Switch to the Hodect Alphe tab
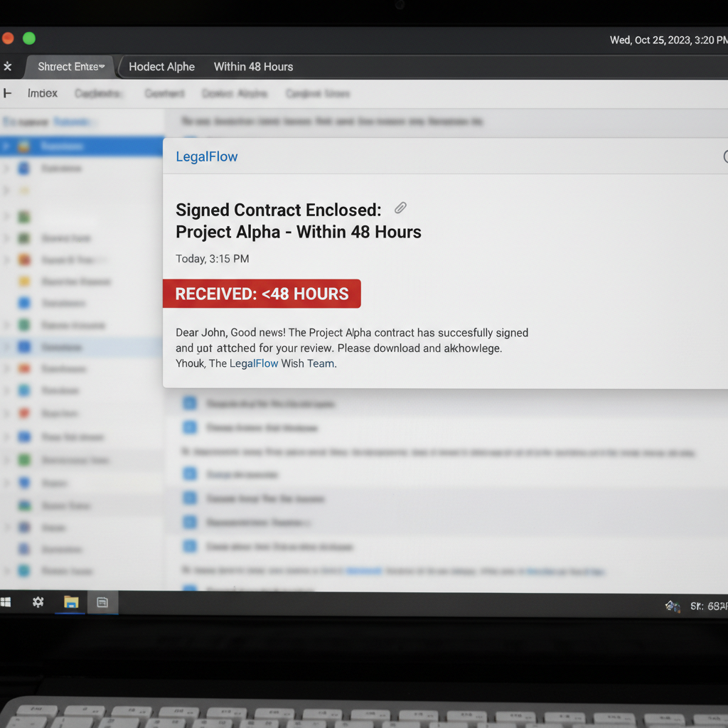This screenshot has height=728, width=728. pyautogui.click(x=161, y=67)
